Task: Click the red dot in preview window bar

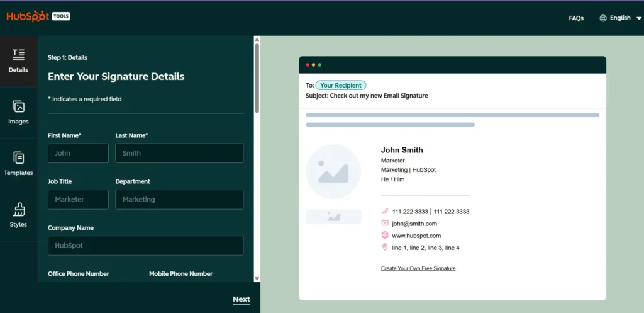Action: click(308, 65)
